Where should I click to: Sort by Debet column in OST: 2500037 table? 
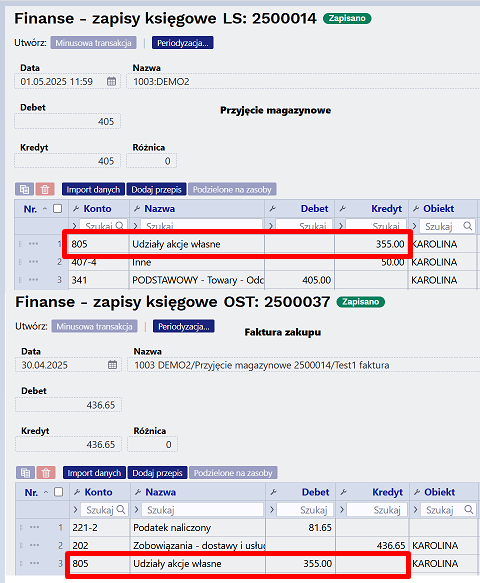315,492
